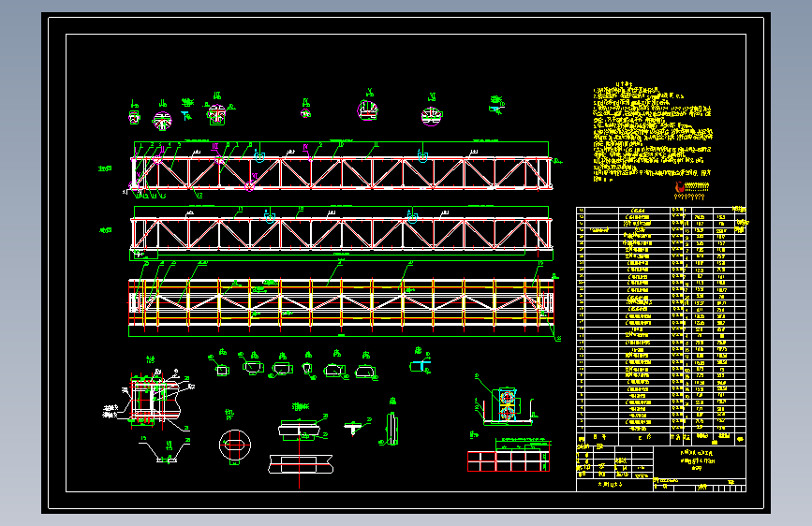This screenshot has width=812, height=526.
Task: Select the cyan-edged section at row end
Action: pyautogui.click(x=420, y=367)
